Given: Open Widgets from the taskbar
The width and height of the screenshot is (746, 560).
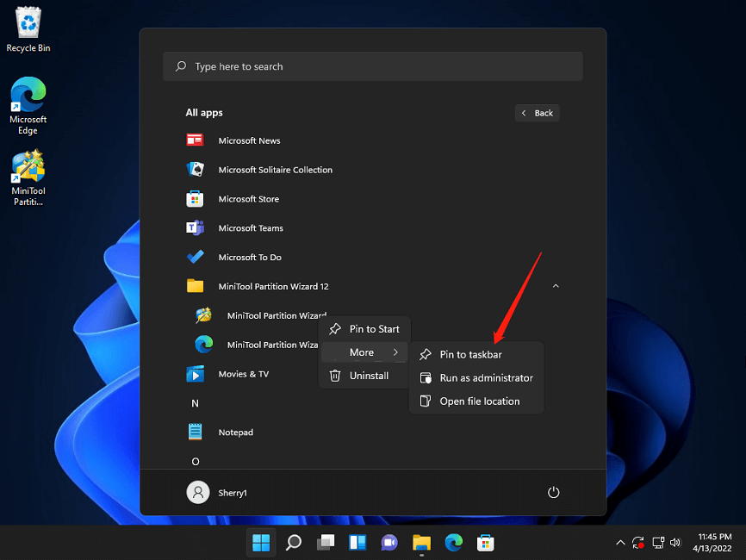Looking at the screenshot, I should [x=357, y=543].
